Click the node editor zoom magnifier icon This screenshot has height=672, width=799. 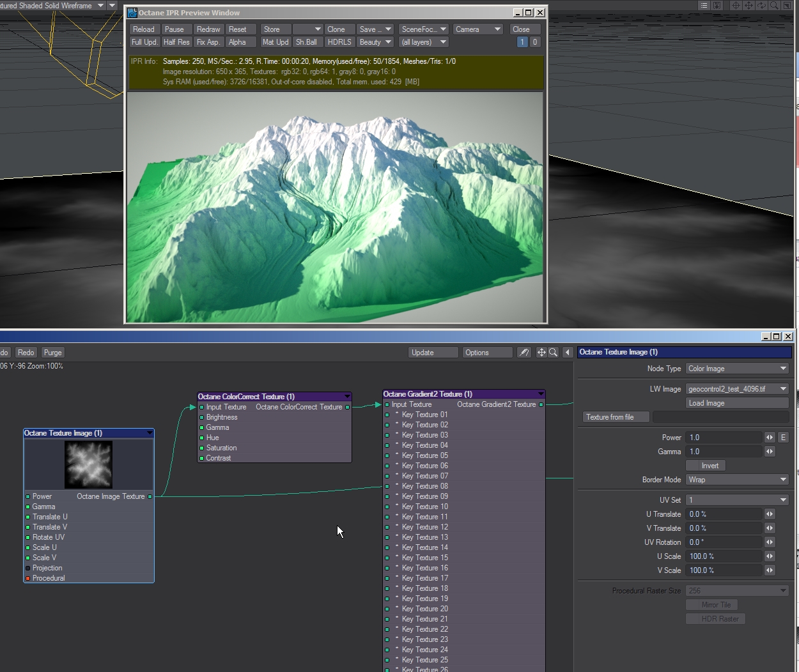tap(554, 353)
